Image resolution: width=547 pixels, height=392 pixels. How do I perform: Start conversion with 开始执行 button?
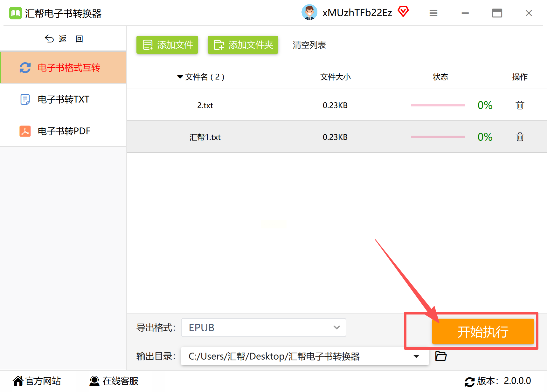tap(483, 331)
